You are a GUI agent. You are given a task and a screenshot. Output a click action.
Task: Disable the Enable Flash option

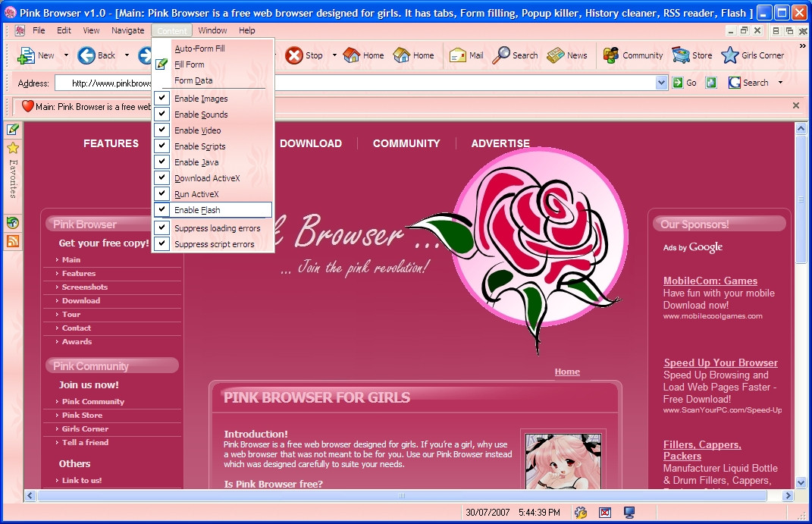[212, 210]
